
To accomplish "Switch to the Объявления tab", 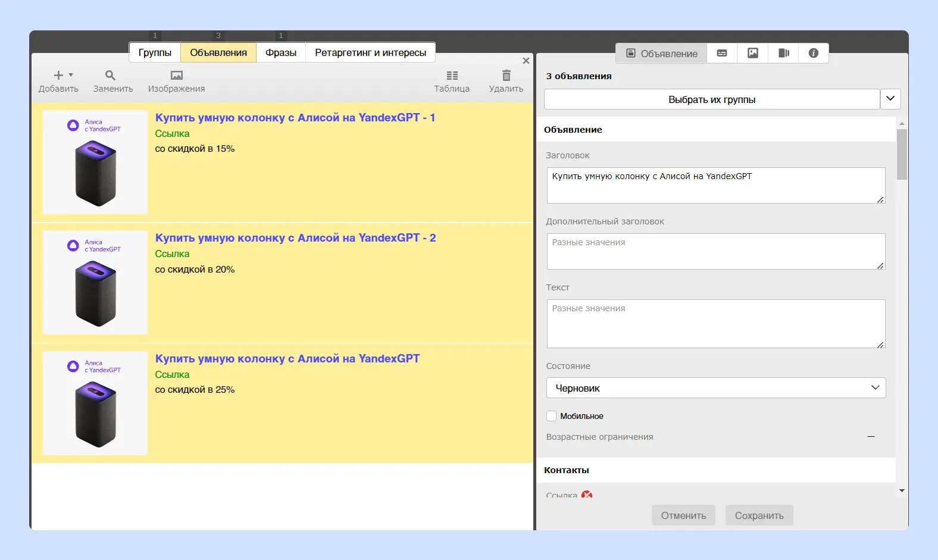I will click(x=218, y=52).
